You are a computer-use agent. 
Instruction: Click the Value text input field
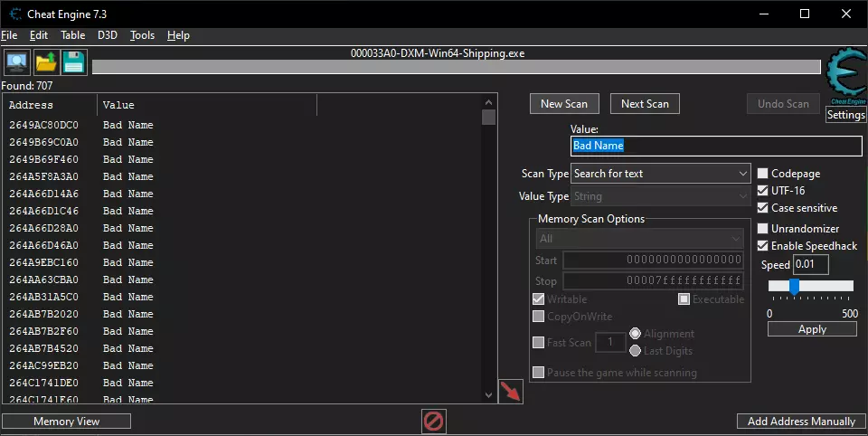pyautogui.click(x=716, y=146)
